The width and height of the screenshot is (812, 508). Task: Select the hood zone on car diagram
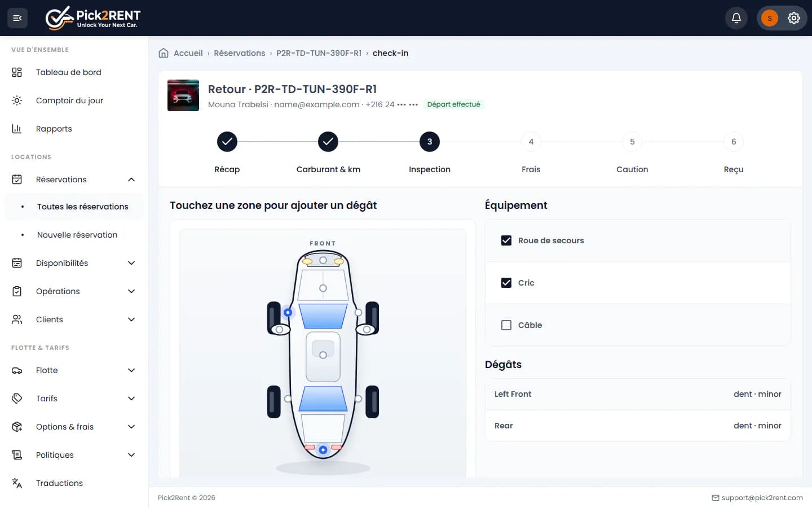[x=323, y=288]
